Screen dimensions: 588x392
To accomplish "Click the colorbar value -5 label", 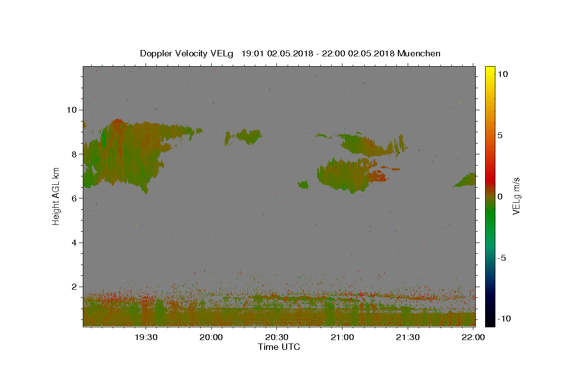I will tap(502, 258).
